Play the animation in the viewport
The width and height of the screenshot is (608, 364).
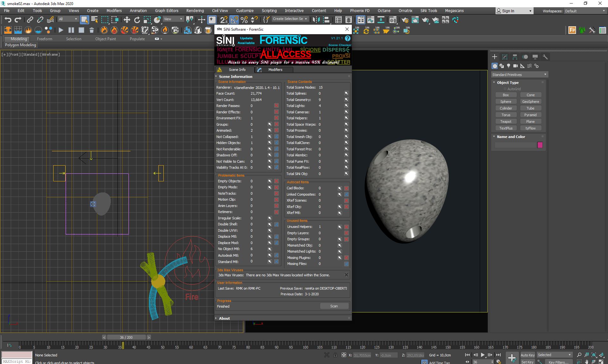click(x=483, y=355)
